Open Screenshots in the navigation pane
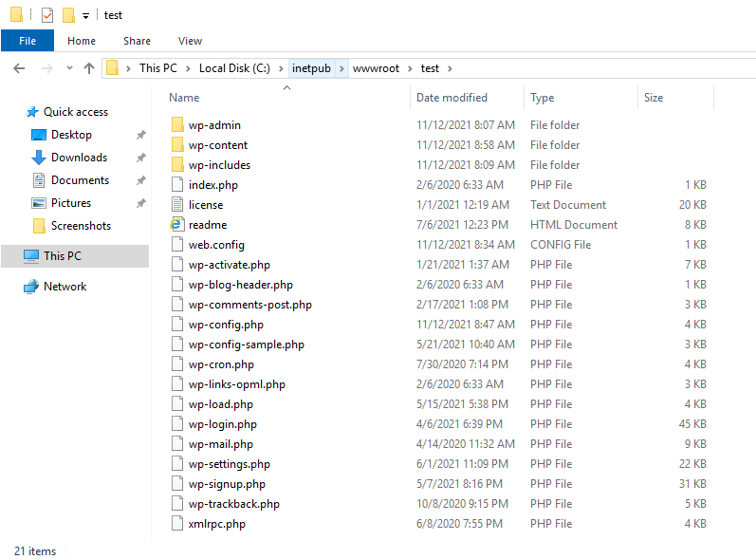The width and height of the screenshot is (756, 559). (81, 226)
